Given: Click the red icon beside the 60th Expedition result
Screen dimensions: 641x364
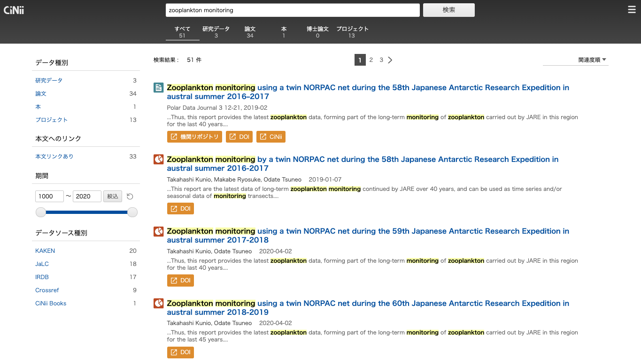Looking at the screenshot, I should (x=158, y=303).
